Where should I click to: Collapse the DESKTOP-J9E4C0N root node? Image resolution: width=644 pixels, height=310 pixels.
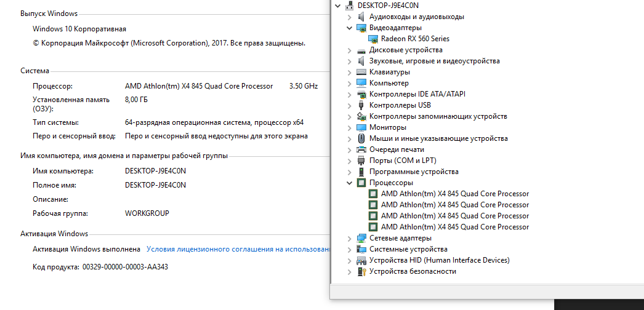pos(338,6)
